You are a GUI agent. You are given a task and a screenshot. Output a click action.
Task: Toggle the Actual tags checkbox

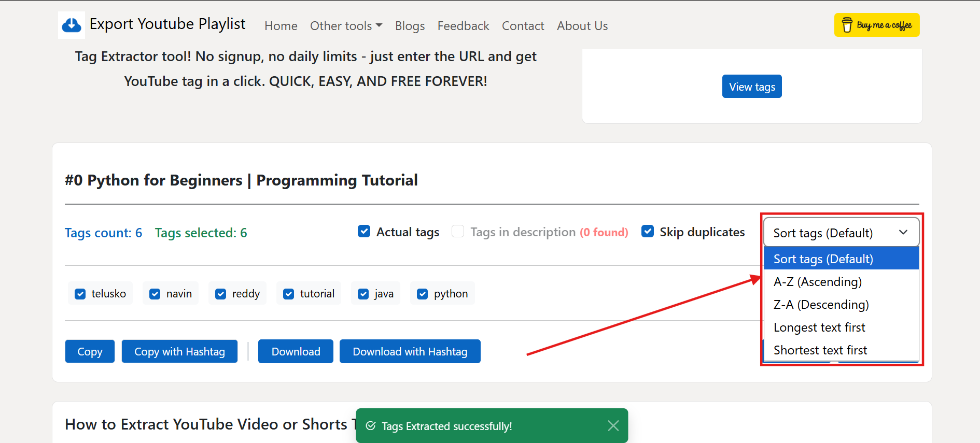click(364, 232)
